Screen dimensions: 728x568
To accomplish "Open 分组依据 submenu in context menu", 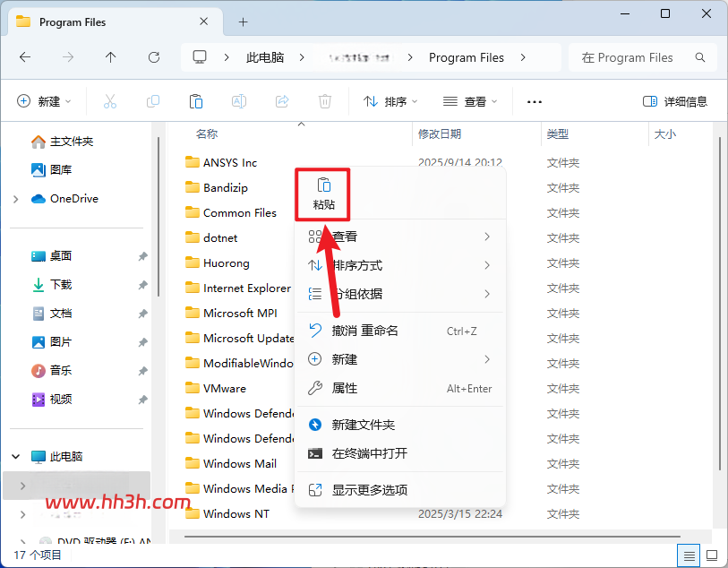I will click(x=400, y=294).
